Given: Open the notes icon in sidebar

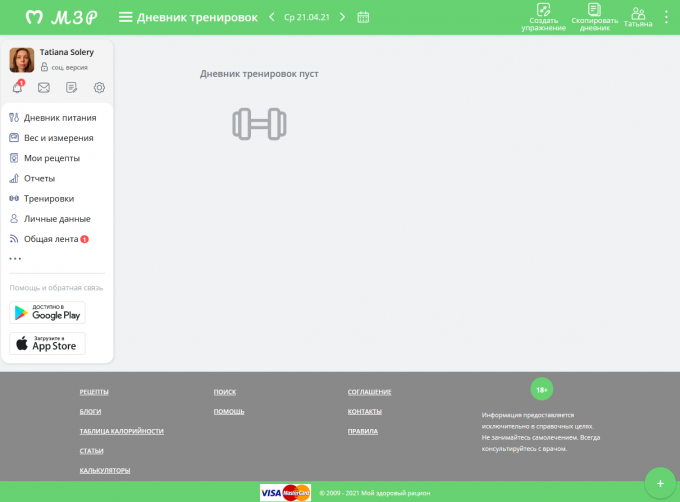Looking at the screenshot, I should point(71,87).
